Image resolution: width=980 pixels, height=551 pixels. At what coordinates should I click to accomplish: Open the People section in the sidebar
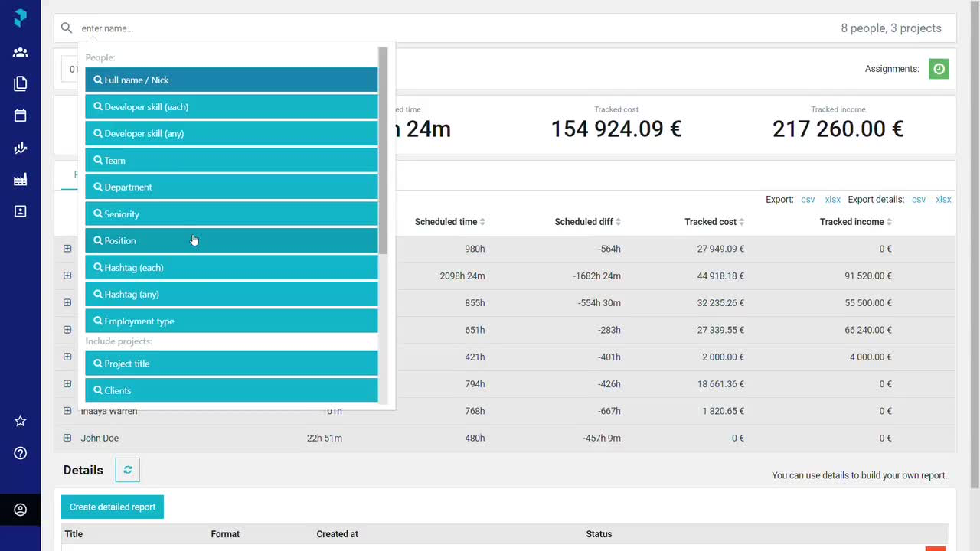pyautogui.click(x=21, y=52)
